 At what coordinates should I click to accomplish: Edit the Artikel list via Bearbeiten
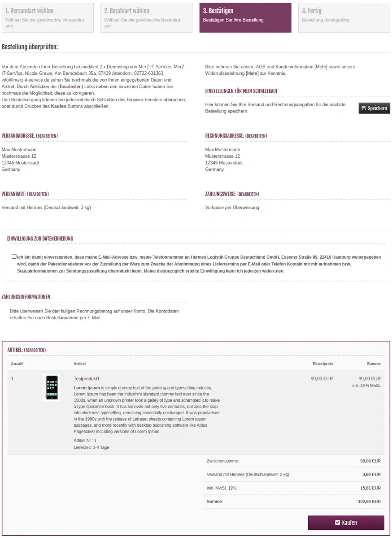click(35, 350)
